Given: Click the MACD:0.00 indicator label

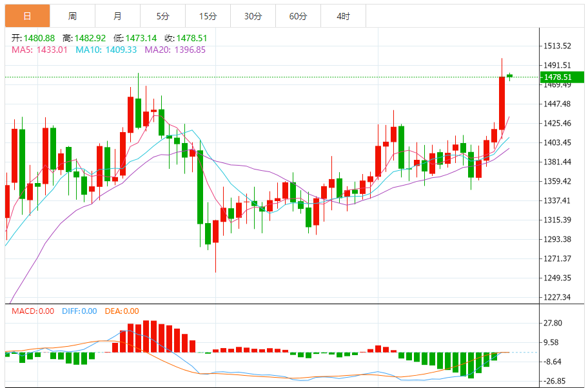Looking at the screenshot, I should tap(33, 311).
